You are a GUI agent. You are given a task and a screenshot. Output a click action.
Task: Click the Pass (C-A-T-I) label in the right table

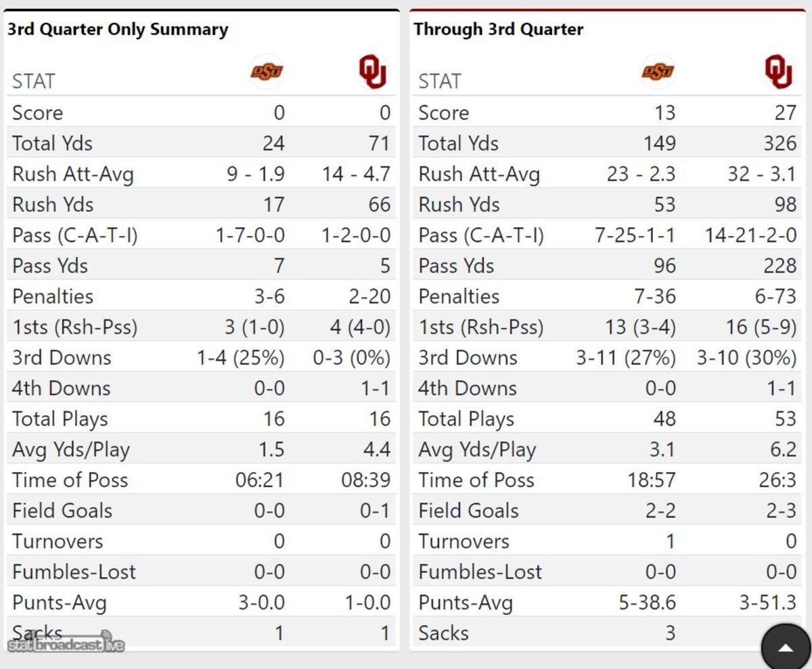point(481,235)
